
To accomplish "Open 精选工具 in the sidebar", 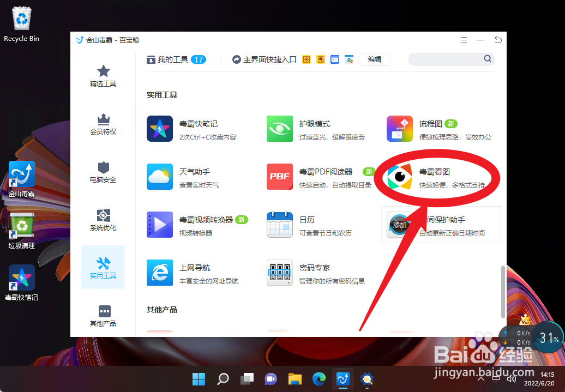I will (x=103, y=76).
